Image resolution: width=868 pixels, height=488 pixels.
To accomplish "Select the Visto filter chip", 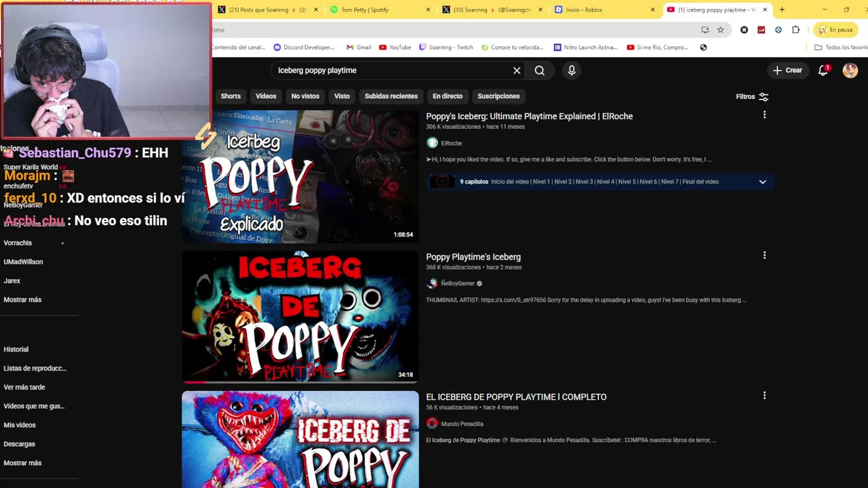I will [342, 96].
